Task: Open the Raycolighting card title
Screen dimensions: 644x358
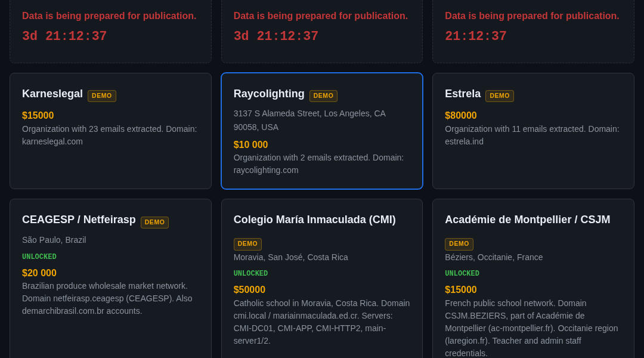Action: [269, 94]
